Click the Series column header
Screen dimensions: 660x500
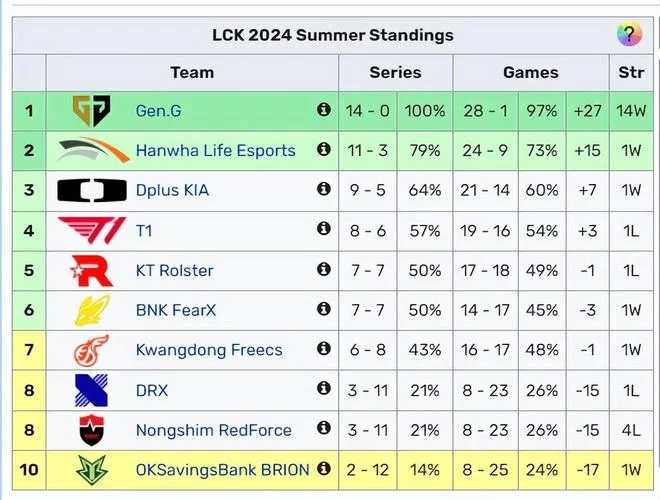pyautogui.click(x=396, y=72)
